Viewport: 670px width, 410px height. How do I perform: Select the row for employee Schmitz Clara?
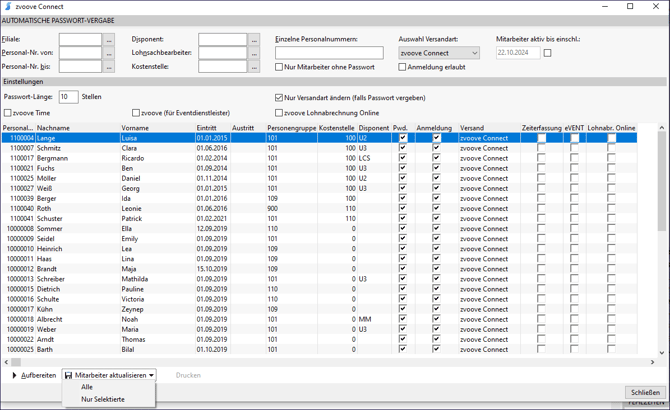(319, 148)
